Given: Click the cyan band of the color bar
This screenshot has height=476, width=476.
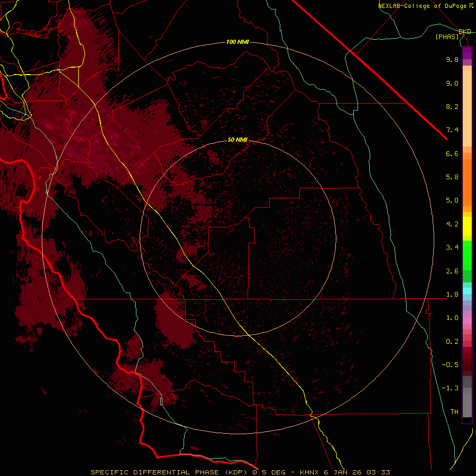Looking at the screenshot, I should click(x=467, y=291).
